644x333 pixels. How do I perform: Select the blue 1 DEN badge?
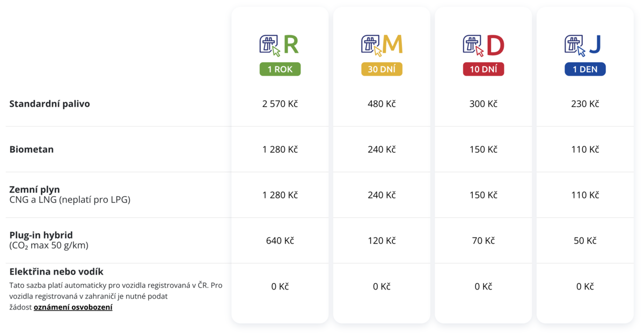coord(585,69)
